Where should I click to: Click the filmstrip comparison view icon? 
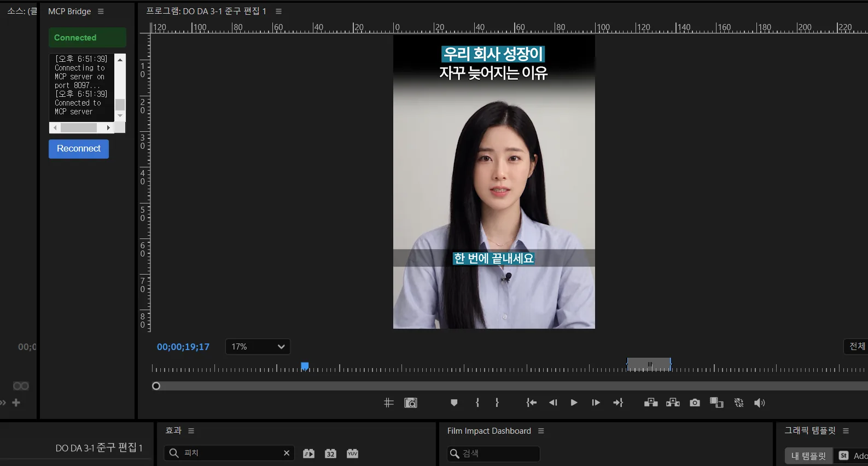pyautogui.click(x=716, y=403)
